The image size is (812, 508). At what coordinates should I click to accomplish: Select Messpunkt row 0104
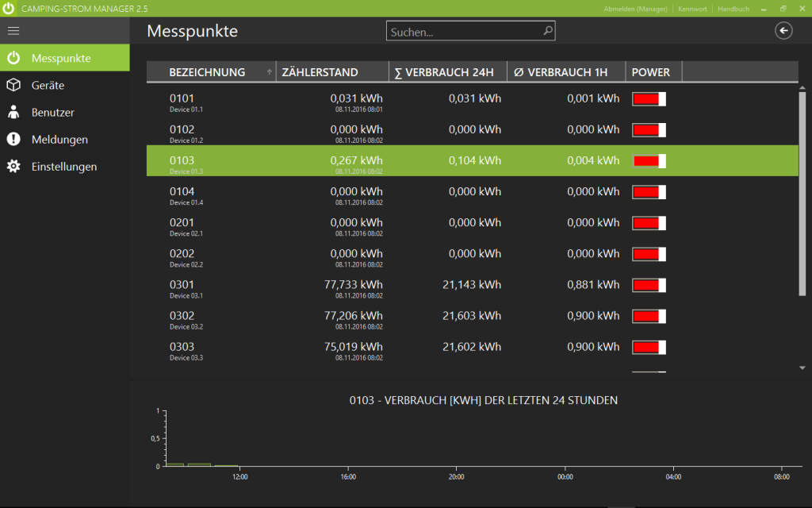(x=473, y=192)
